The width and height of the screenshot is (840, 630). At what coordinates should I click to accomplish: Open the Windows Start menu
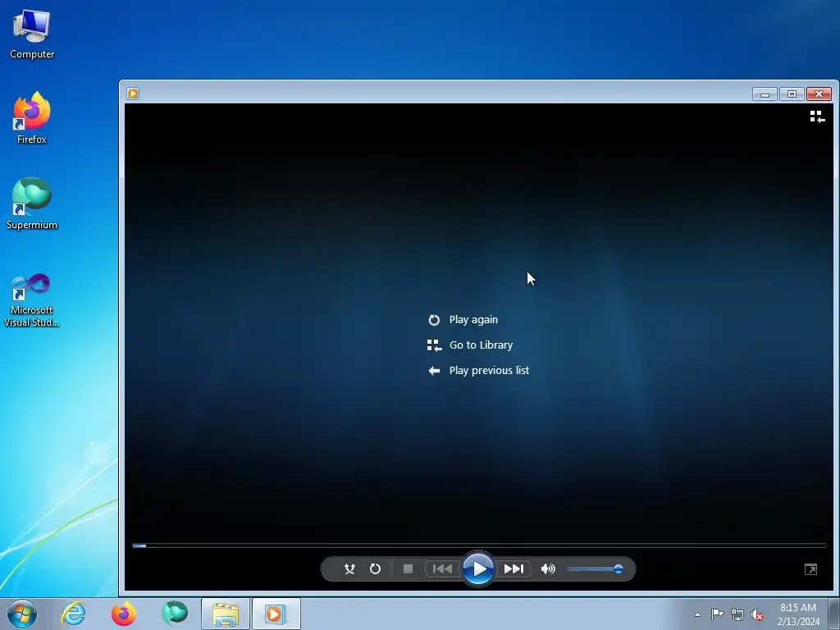[22, 614]
